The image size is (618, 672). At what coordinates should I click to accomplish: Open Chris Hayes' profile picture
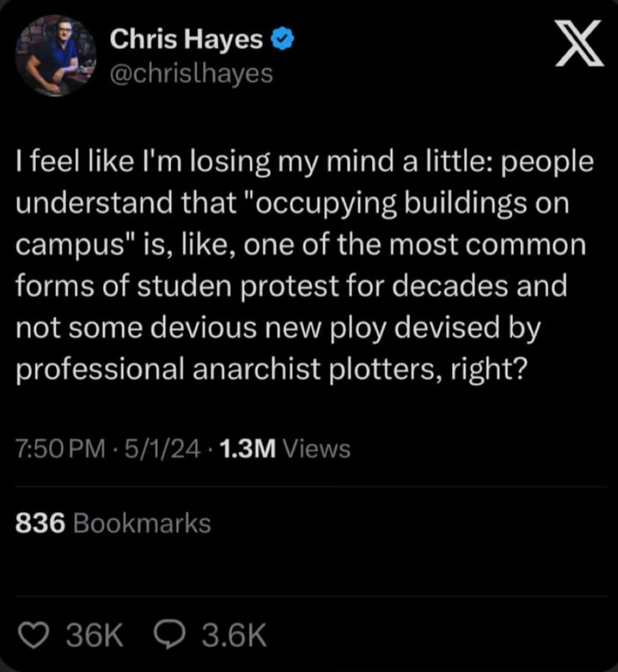pyautogui.click(x=55, y=55)
